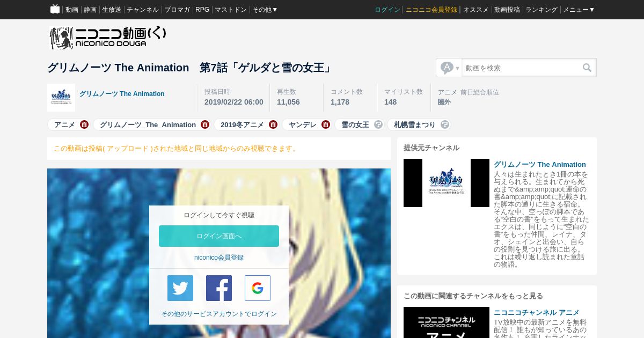Click the Niconico TV icon in top bar
The image size is (644, 338).
point(55,9)
